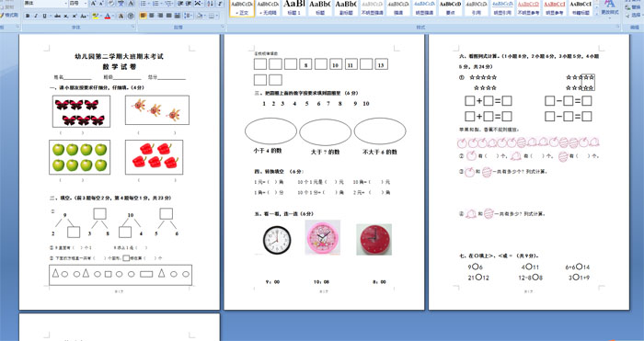Image resolution: width=644 pixels, height=341 pixels.
Task: Click the third exam page in the document
Action: [529, 172]
